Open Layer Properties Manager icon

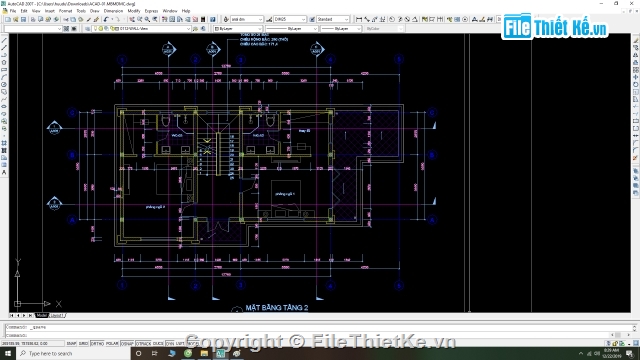[x=87, y=29]
